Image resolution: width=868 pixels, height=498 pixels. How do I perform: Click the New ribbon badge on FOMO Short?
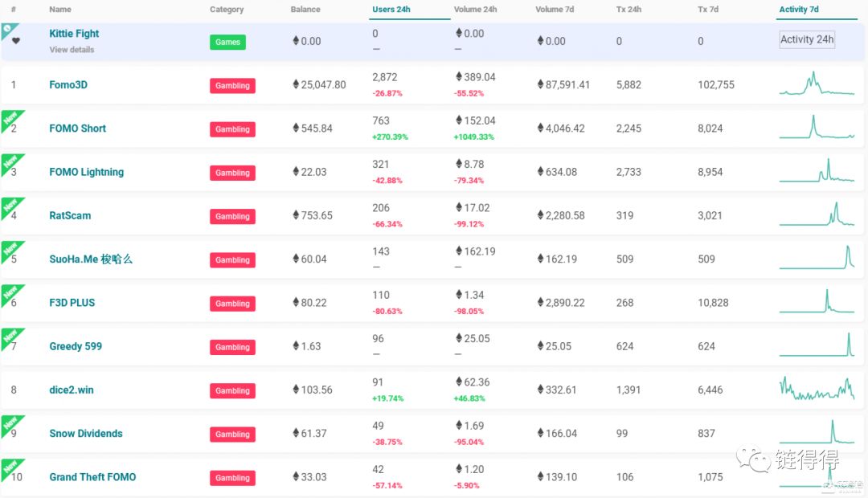point(10,119)
